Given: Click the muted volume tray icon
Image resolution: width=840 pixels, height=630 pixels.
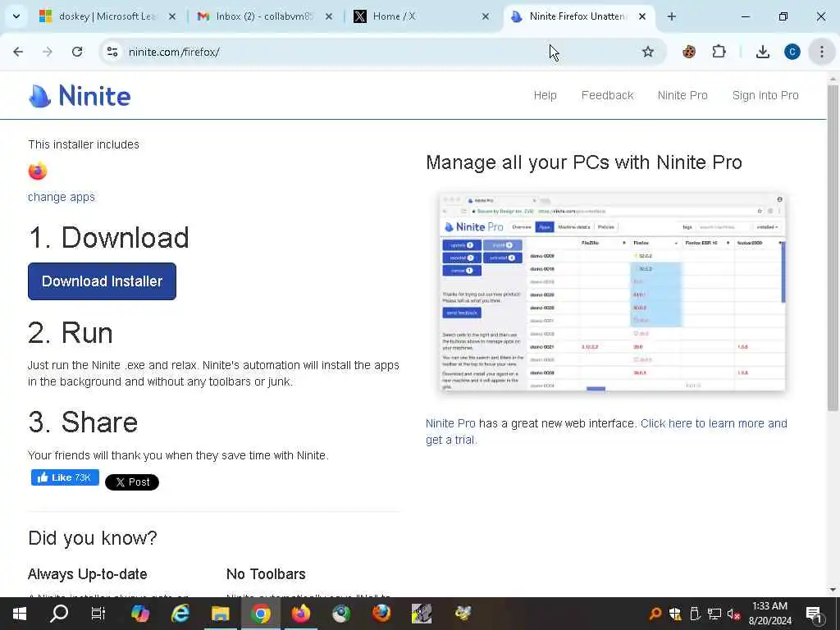Looking at the screenshot, I should point(733,614).
